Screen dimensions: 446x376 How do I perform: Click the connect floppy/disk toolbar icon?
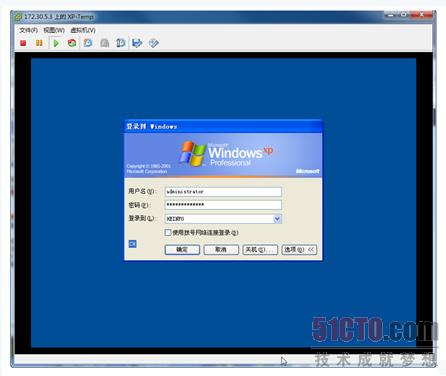(x=137, y=43)
